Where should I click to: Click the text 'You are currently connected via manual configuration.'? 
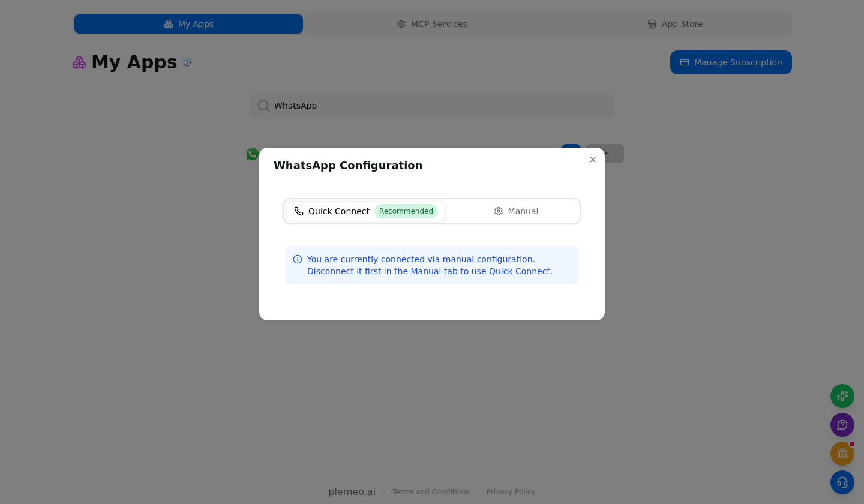tap(421, 259)
